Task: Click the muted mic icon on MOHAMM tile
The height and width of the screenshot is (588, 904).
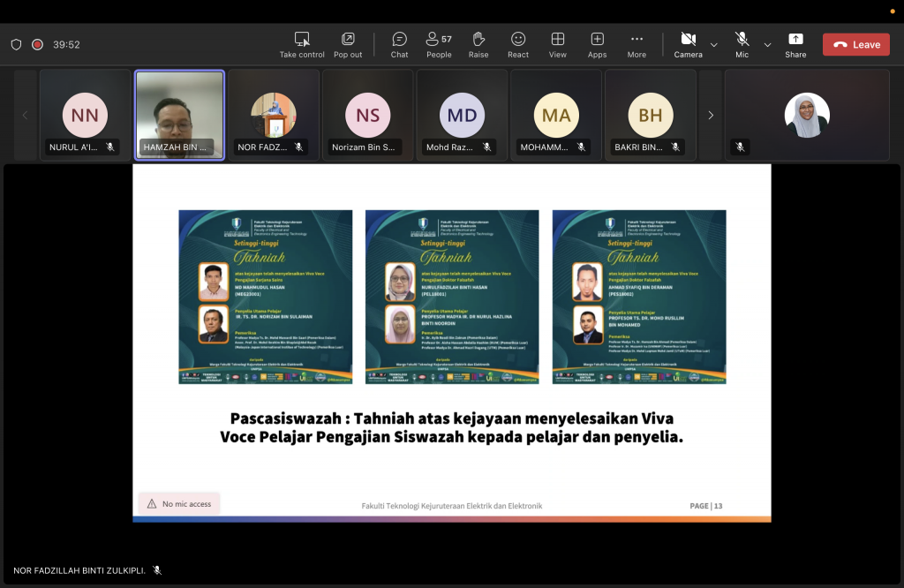Action: [x=581, y=147]
